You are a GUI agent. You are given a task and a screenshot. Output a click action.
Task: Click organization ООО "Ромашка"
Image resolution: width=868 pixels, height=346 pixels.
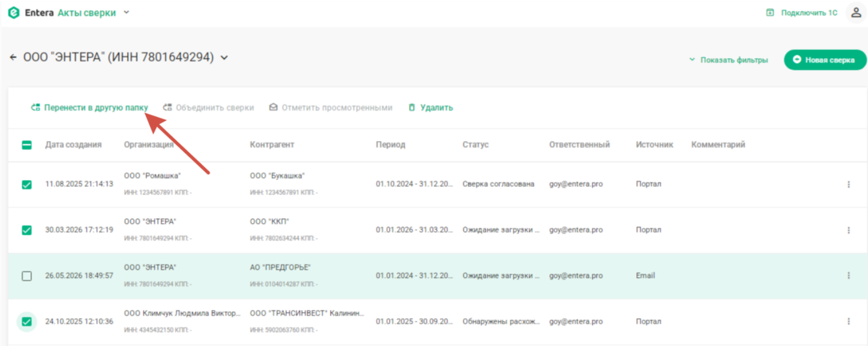(152, 176)
